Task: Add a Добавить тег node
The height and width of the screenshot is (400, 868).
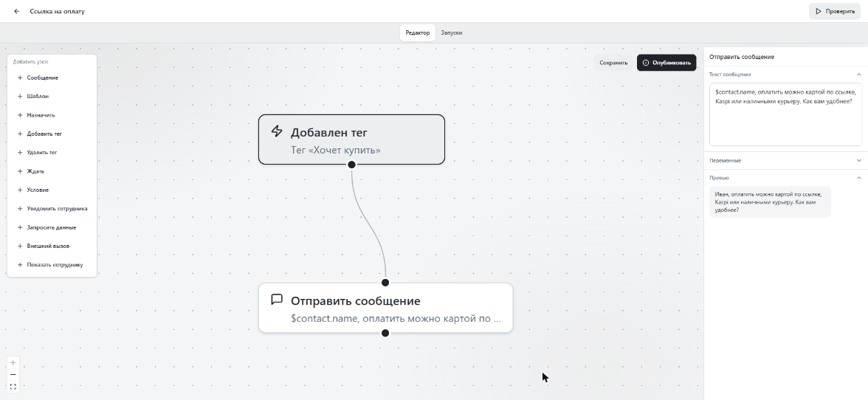Action: [x=52, y=134]
